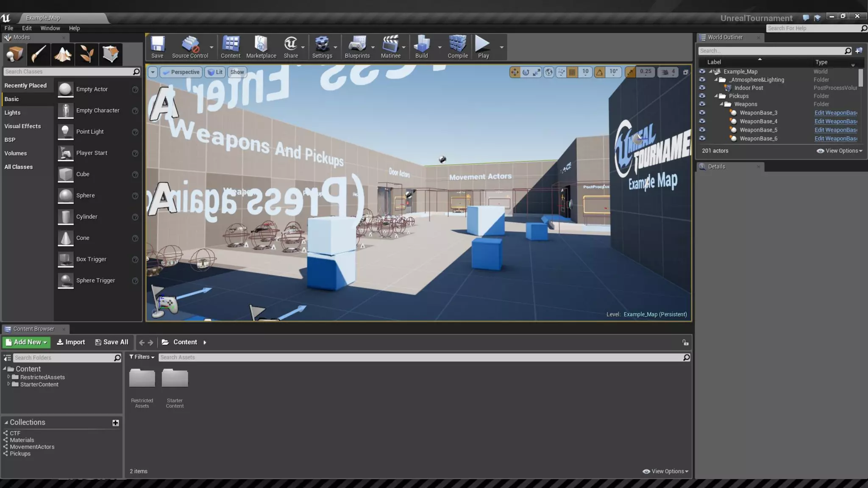Open the Window menu
The width and height of the screenshot is (868, 488).
tap(50, 28)
